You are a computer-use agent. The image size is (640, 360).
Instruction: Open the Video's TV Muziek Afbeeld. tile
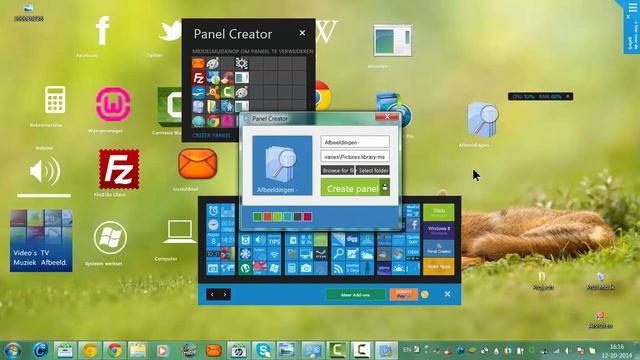pyautogui.click(x=41, y=240)
